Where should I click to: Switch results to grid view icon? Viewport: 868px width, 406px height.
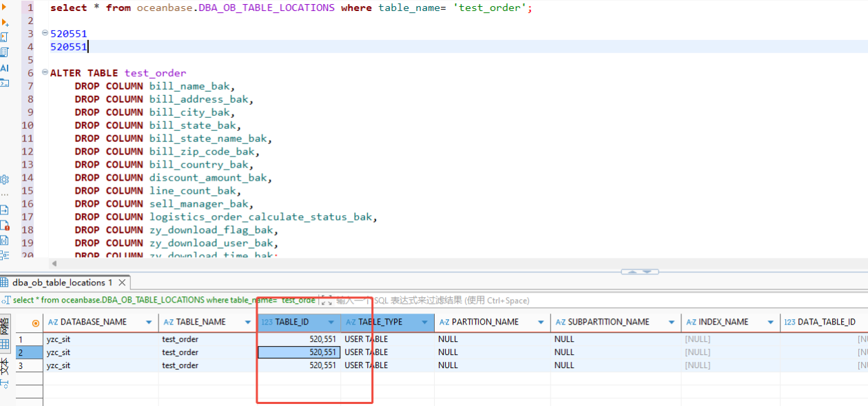tap(5, 343)
